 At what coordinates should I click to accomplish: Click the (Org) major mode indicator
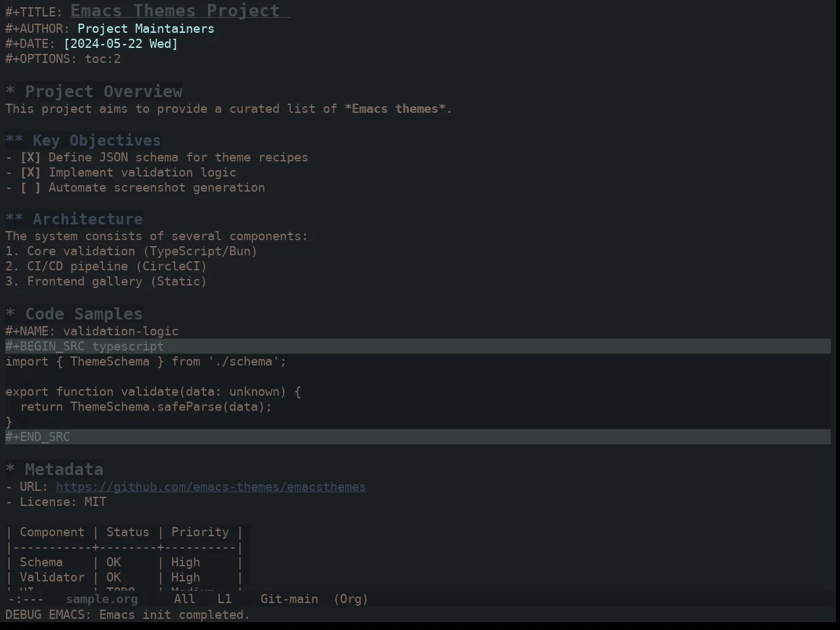tap(351, 599)
